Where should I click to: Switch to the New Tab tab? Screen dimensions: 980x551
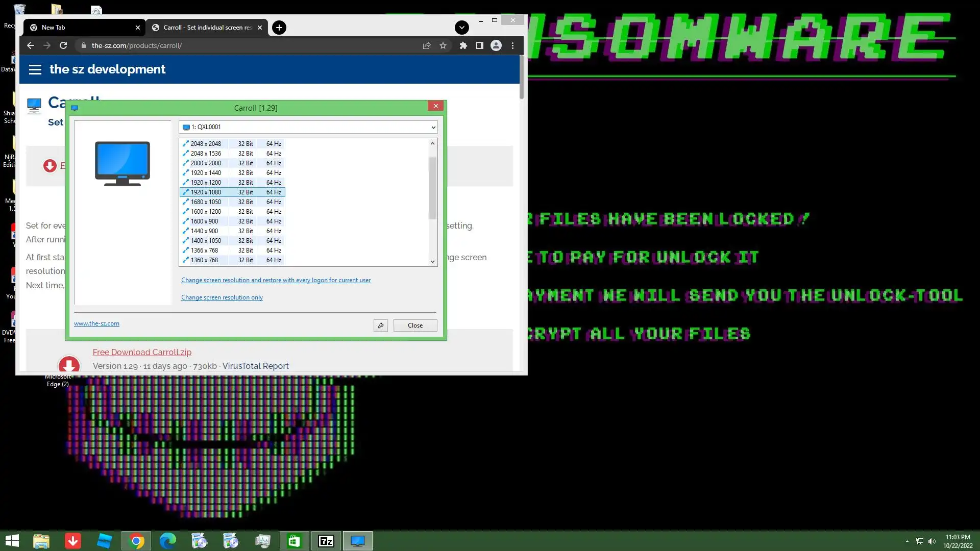[77, 28]
